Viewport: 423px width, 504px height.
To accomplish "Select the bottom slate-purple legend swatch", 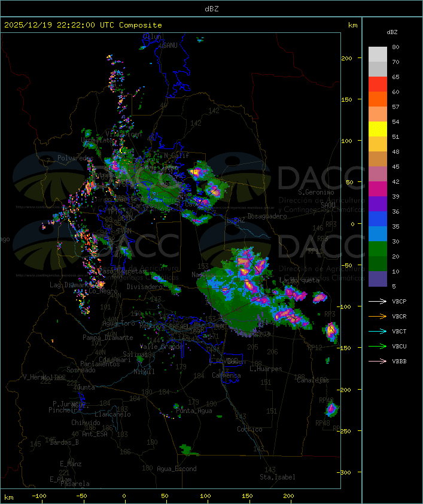I will [x=378, y=279].
